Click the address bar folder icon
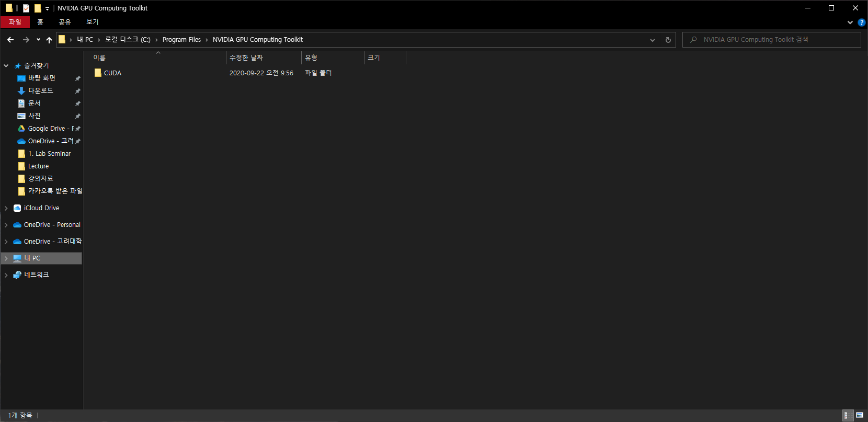 [x=62, y=40]
